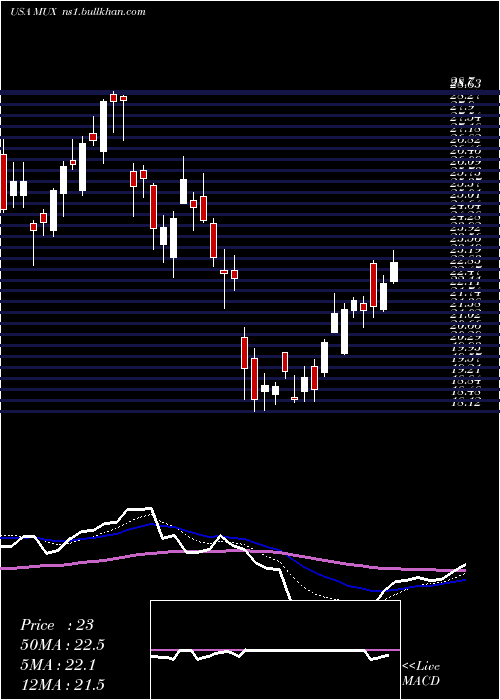Click the 18.12 price axis label
Screen dimensions: 500x700
(467, 403)
